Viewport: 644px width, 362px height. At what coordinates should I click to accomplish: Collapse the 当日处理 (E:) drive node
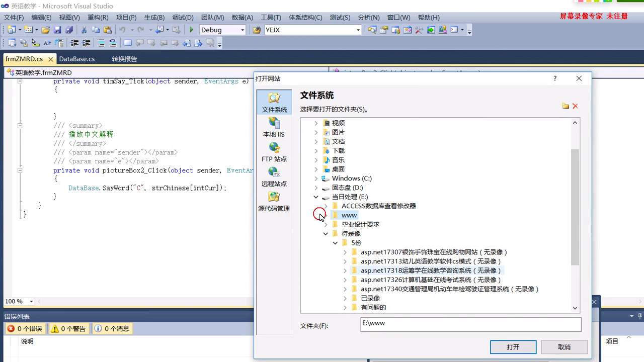point(316,197)
